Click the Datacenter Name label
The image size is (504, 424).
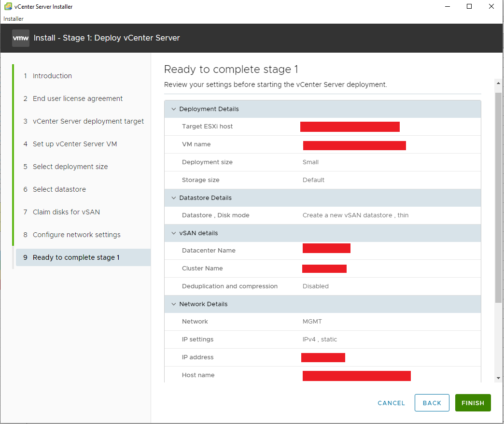point(209,251)
